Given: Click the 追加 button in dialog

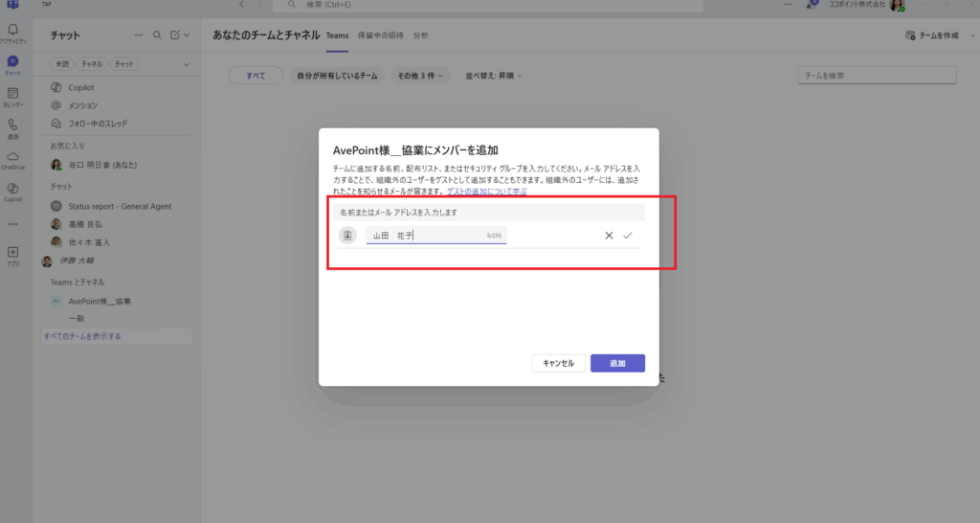Looking at the screenshot, I should coord(617,363).
